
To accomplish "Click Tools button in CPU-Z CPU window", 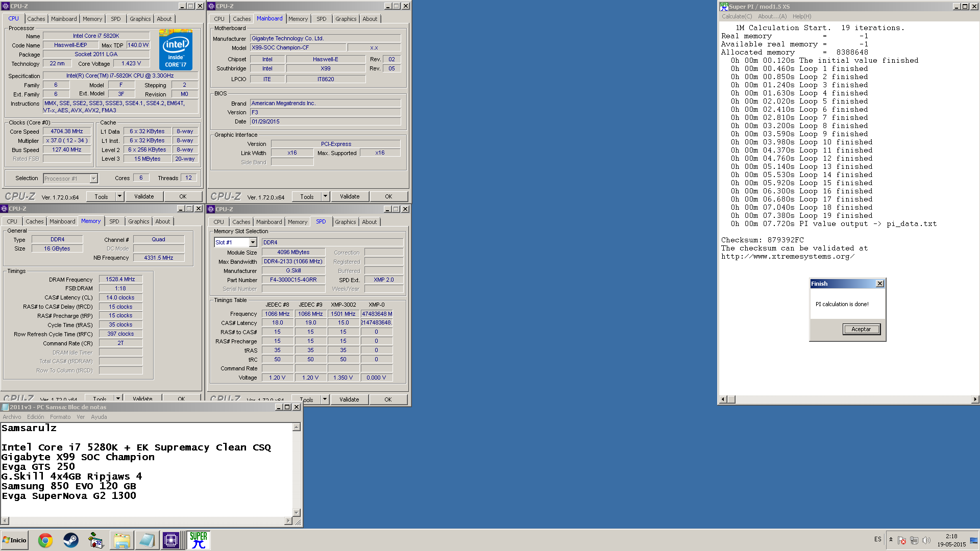I will coord(101,196).
